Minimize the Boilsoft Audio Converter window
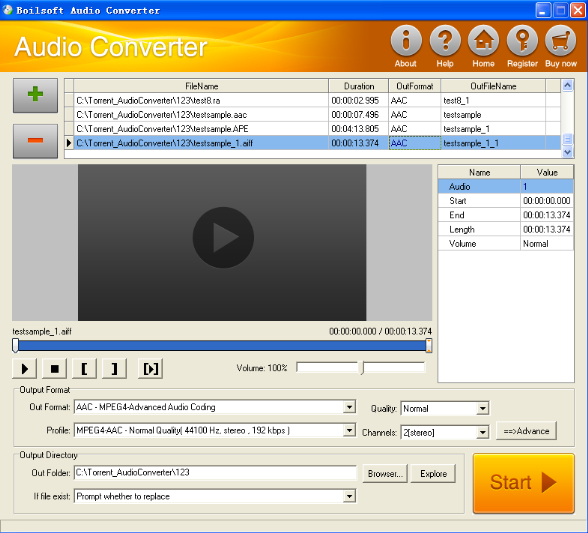This screenshot has height=533, width=588. pos(543,10)
